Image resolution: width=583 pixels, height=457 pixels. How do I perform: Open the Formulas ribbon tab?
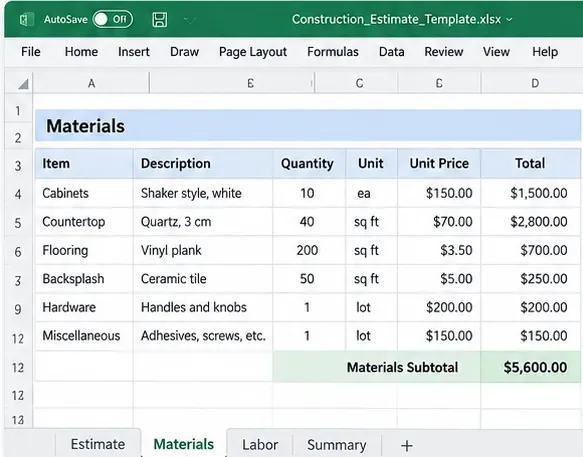coord(333,52)
